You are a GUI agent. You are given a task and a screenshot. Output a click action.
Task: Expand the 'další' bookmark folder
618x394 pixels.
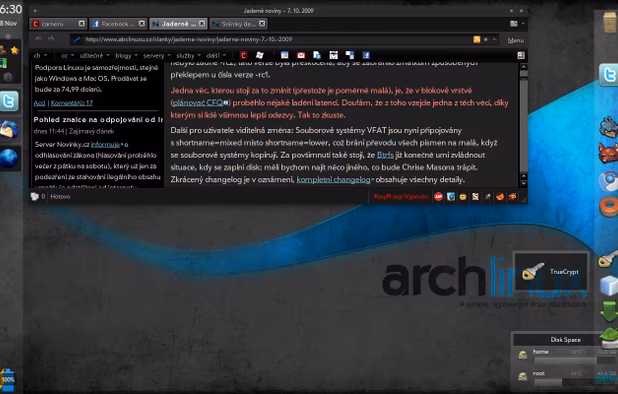tap(216, 56)
